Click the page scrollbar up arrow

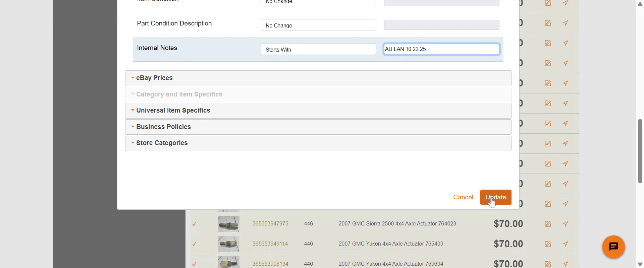(x=640, y=4)
